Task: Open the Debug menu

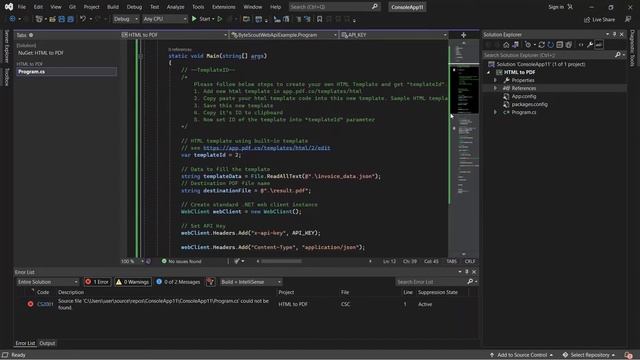Action: [x=134, y=7]
